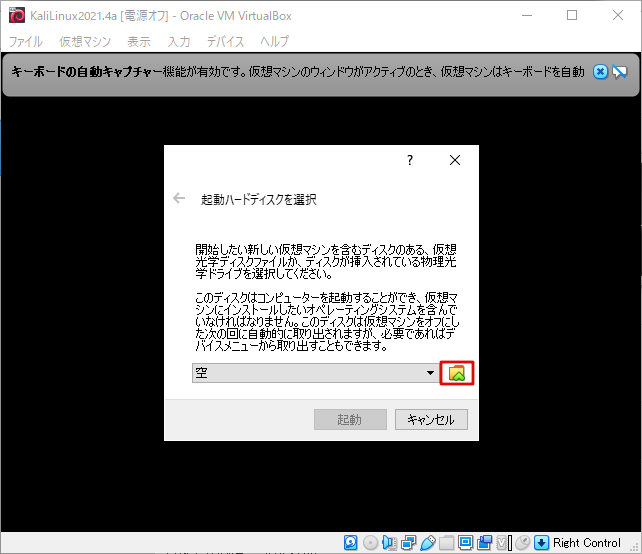Screen dimensions: 642x554
Task: Click the network status bar icon
Action: pos(408,543)
